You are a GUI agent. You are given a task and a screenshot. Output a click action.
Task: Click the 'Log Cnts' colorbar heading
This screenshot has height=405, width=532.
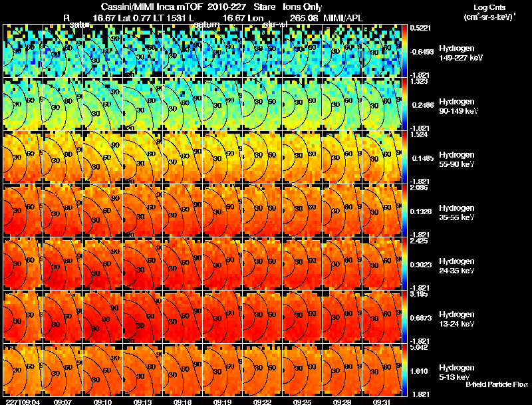tap(489, 7)
